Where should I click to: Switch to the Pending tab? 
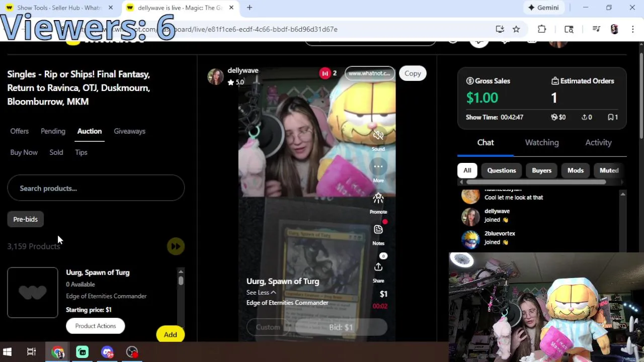click(53, 131)
